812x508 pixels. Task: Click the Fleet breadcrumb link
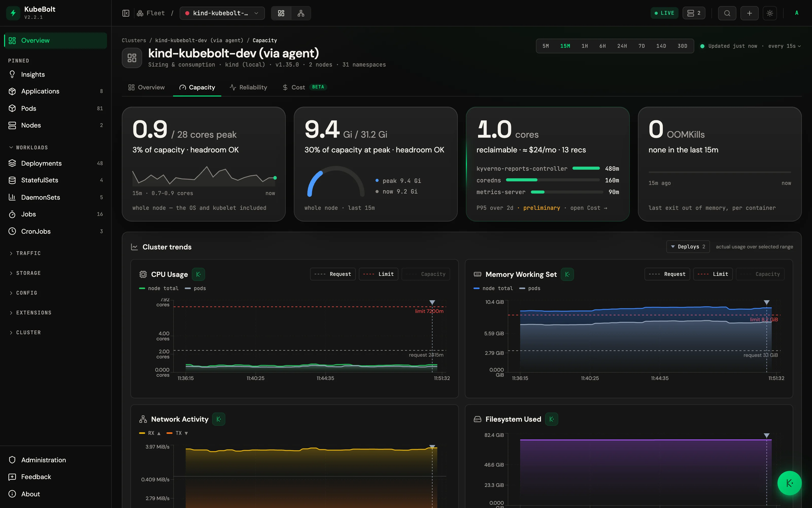(x=151, y=13)
